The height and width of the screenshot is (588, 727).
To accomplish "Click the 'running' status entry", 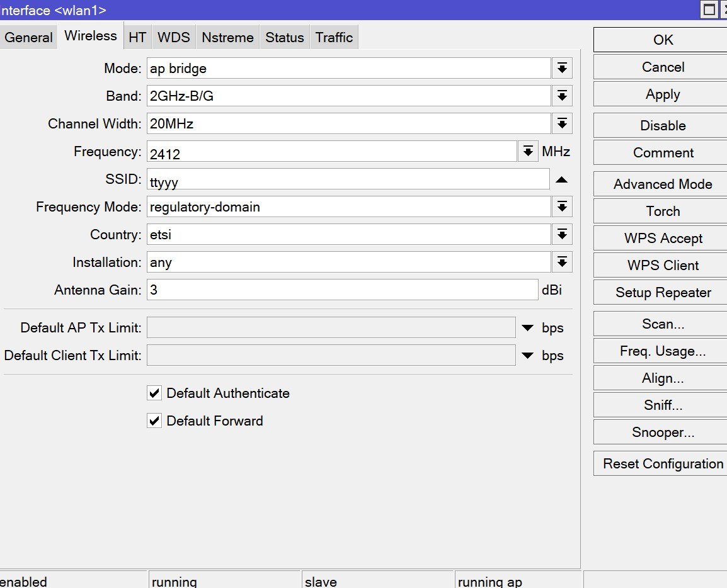I will click(174, 582).
